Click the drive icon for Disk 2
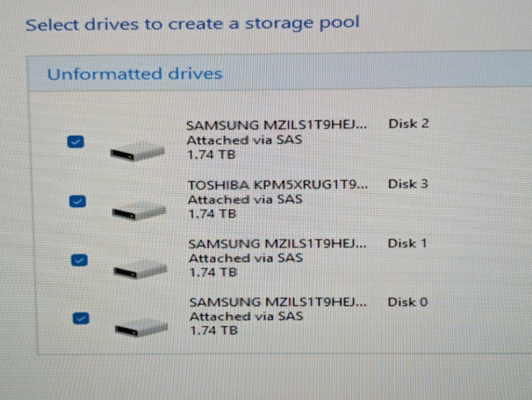 click(x=138, y=152)
